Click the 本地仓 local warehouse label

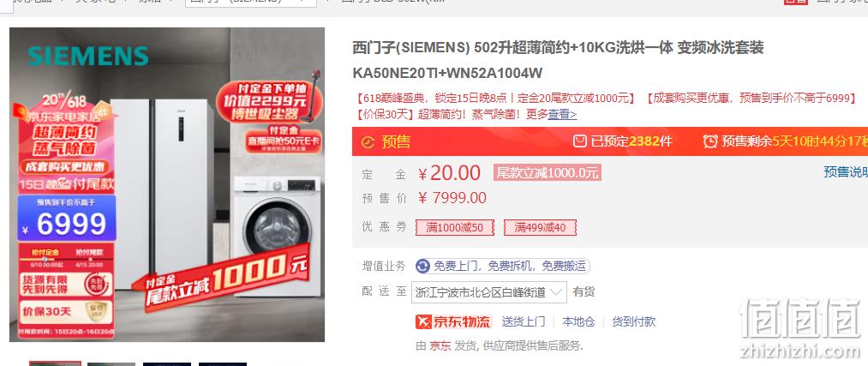(578, 321)
